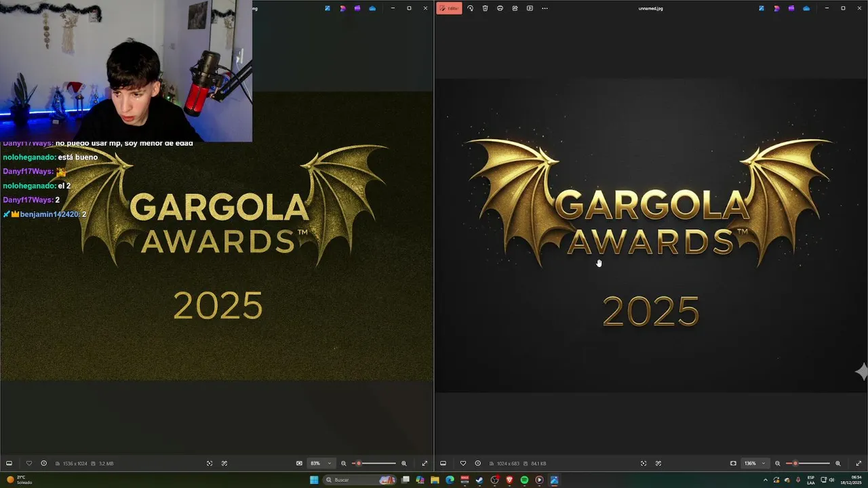The width and height of the screenshot is (868, 488).
Task: Open Spotify from taskbar
Action: (x=524, y=480)
